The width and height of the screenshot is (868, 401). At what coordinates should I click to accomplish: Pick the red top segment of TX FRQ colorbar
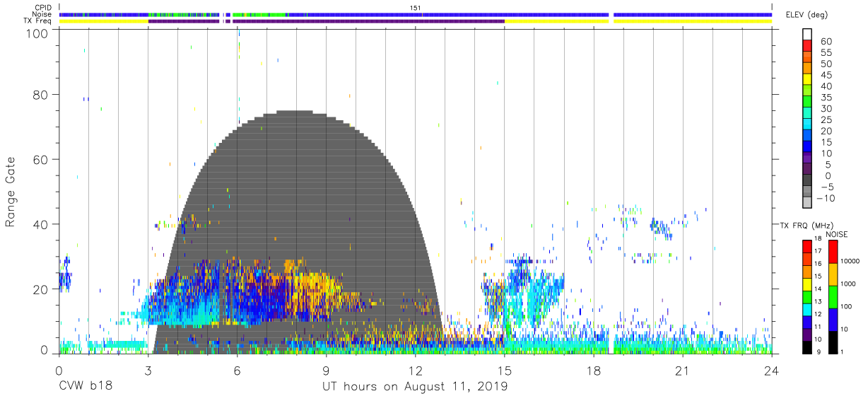(806, 246)
